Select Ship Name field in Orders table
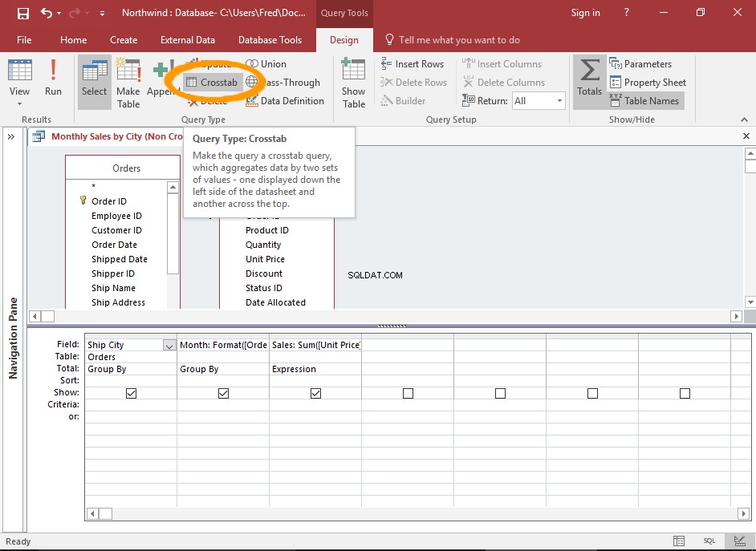Viewport: 756px width, 551px height. (113, 288)
